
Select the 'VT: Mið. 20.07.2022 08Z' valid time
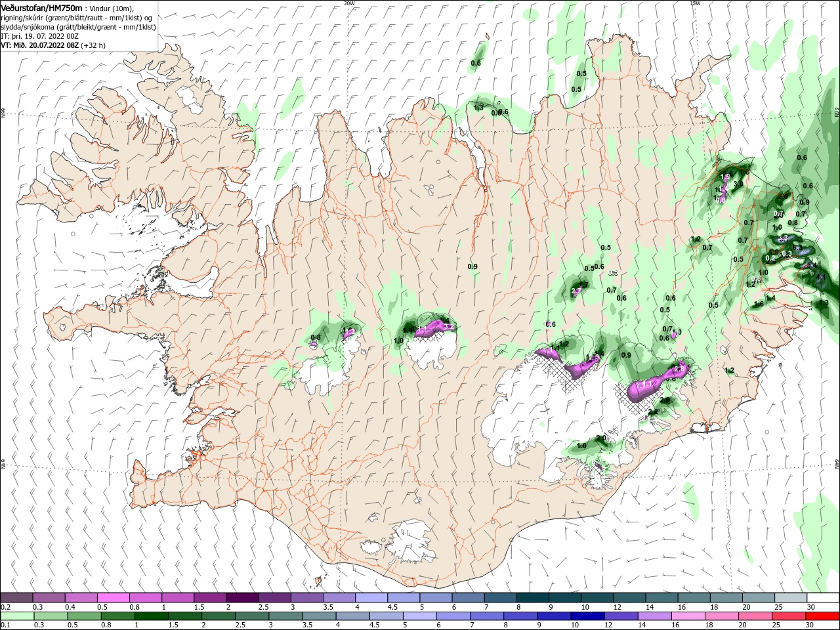(x=40, y=45)
